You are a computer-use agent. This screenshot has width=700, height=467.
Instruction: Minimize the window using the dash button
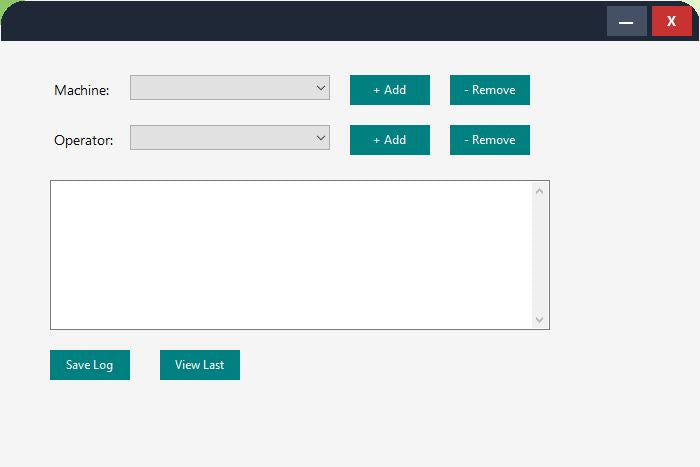(x=626, y=21)
